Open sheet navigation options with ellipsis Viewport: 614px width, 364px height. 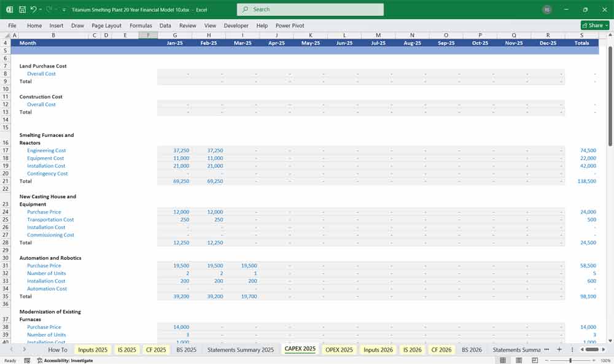point(545,349)
